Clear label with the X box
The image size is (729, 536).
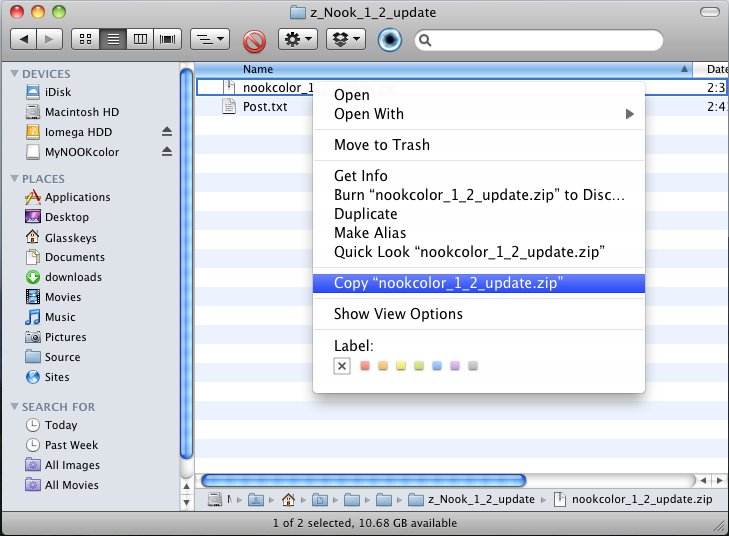(342, 366)
